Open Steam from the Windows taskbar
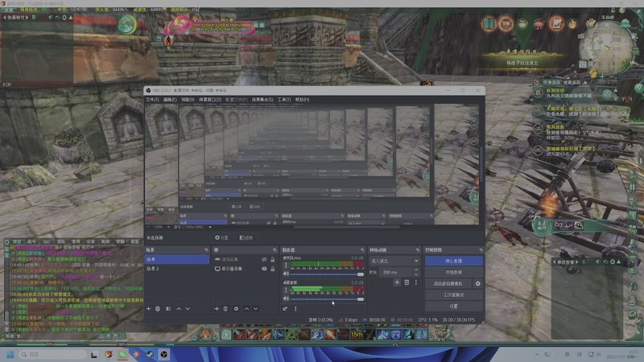The width and height of the screenshot is (644, 362). pyautogui.click(x=150, y=354)
